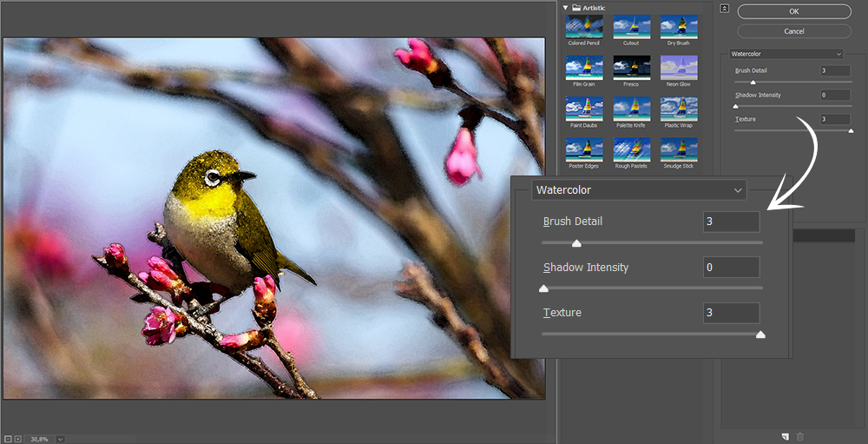Image resolution: width=868 pixels, height=444 pixels.
Task: Choose the Paint Daubs filter thumbnail
Action: (x=584, y=109)
